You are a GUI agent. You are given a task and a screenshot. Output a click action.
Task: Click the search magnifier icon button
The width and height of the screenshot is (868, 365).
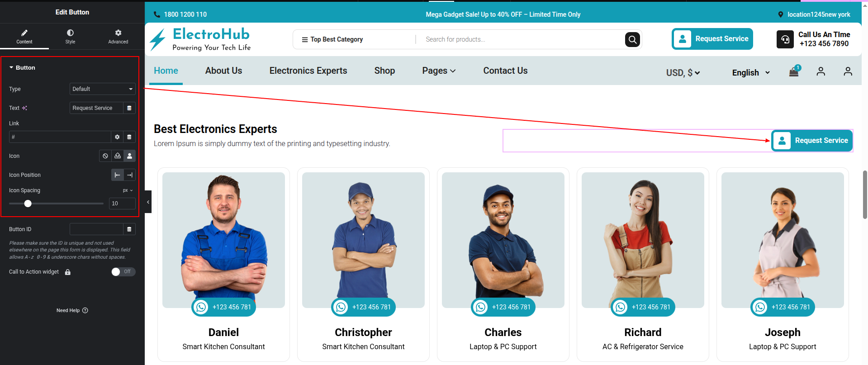[632, 40]
